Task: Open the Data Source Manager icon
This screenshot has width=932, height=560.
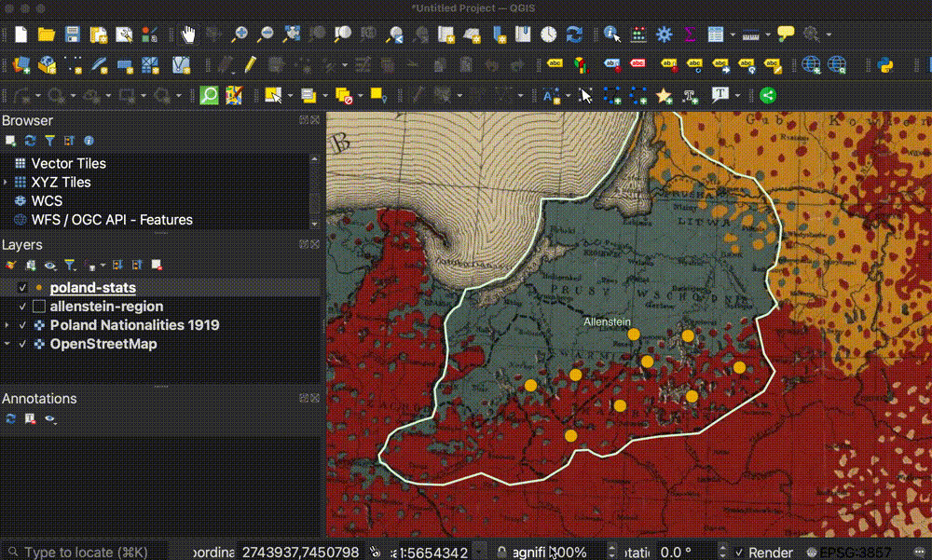Action: point(21,65)
